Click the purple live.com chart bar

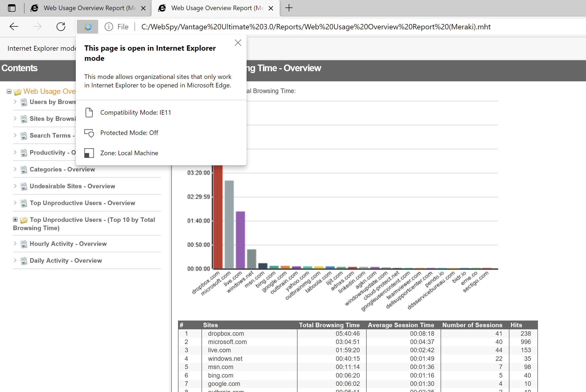[240, 240]
